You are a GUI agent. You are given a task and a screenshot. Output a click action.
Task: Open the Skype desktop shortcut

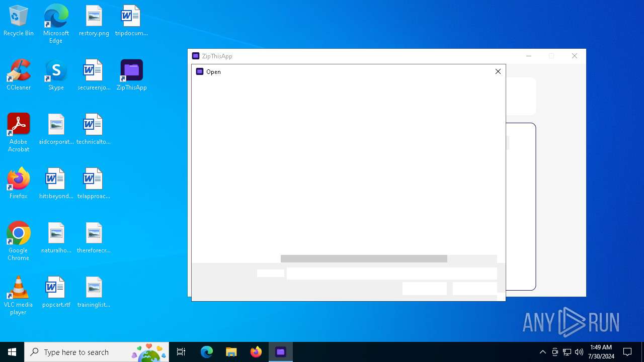56,75
